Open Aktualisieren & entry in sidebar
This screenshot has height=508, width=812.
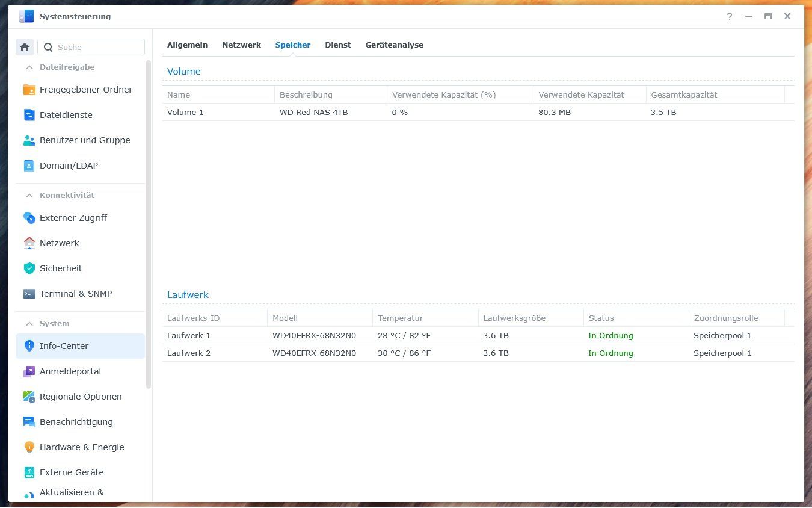pyautogui.click(x=81, y=493)
